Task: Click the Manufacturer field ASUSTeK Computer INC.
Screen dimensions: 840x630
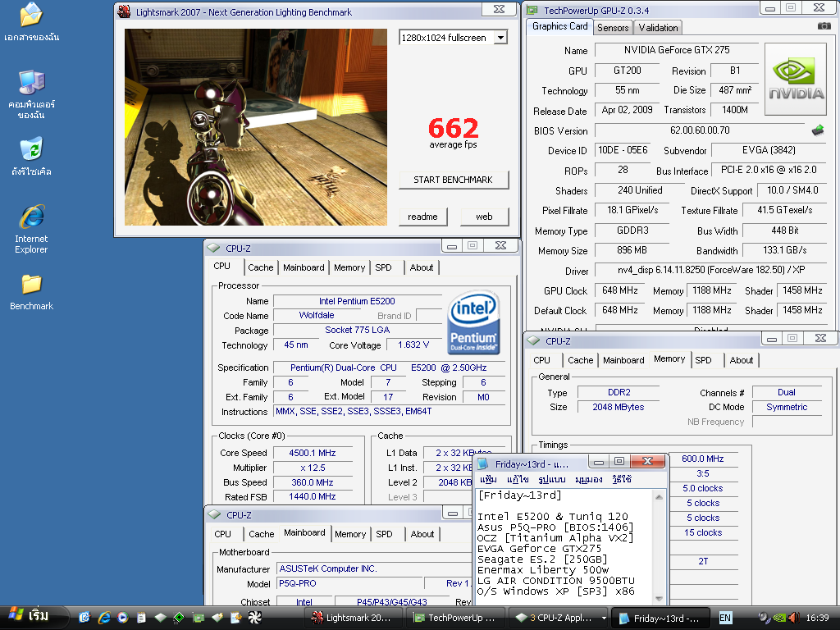Action: (x=373, y=568)
